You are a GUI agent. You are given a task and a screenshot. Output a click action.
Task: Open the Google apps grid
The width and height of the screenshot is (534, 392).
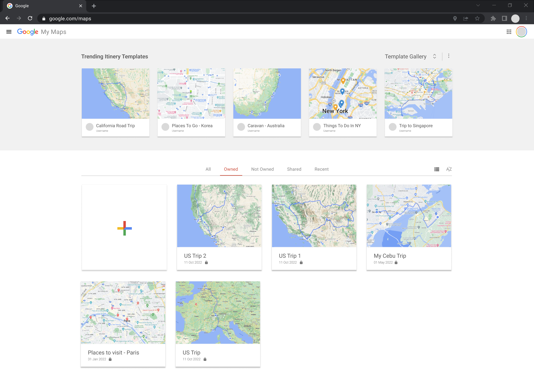point(509,32)
